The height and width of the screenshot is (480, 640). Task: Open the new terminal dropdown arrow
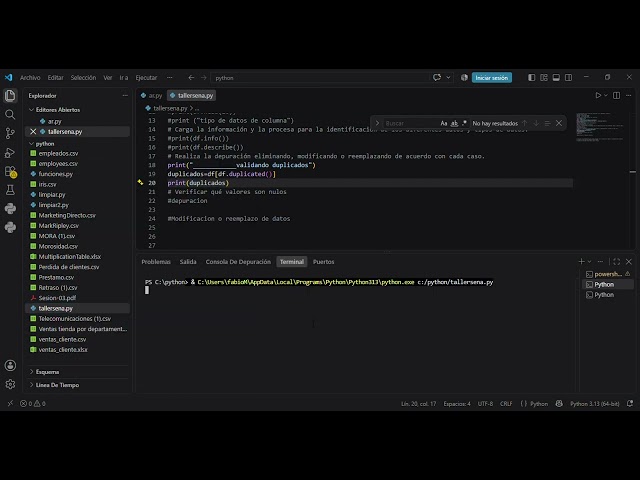coord(589,262)
